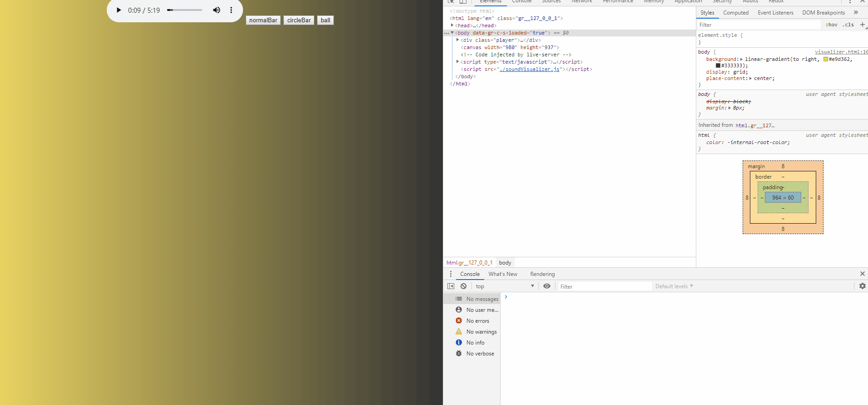Open the Default levels dropdown
This screenshot has width=868, height=405.
(x=674, y=286)
